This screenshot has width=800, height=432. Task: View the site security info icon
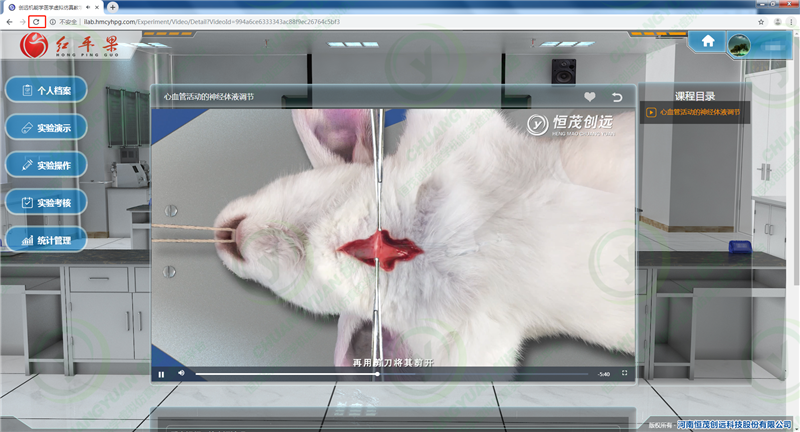[x=53, y=22]
